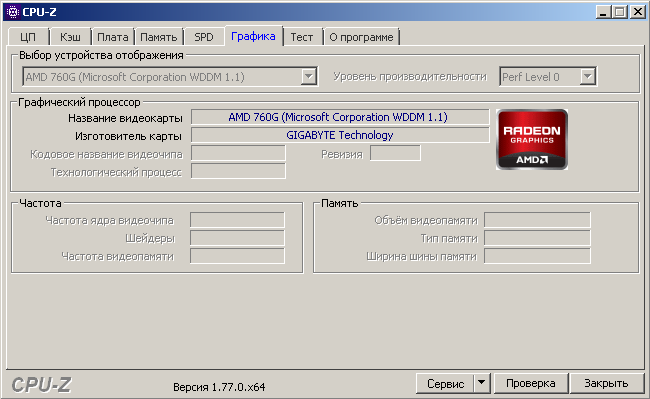Click the Ширина шины памяти field
Image resolution: width=650 pixels, height=399 pixels.
coord(537,256)
